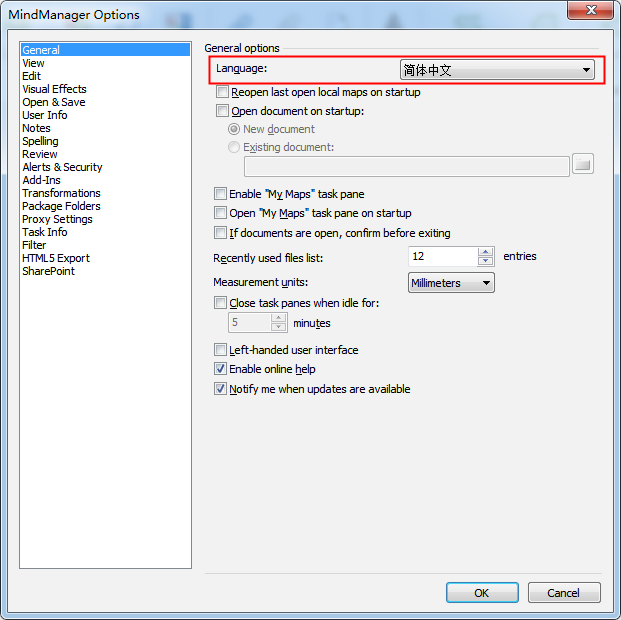Disable Notify me when updates are available
The width and height of the screenshot is (621, 620).
pos(221,389)
